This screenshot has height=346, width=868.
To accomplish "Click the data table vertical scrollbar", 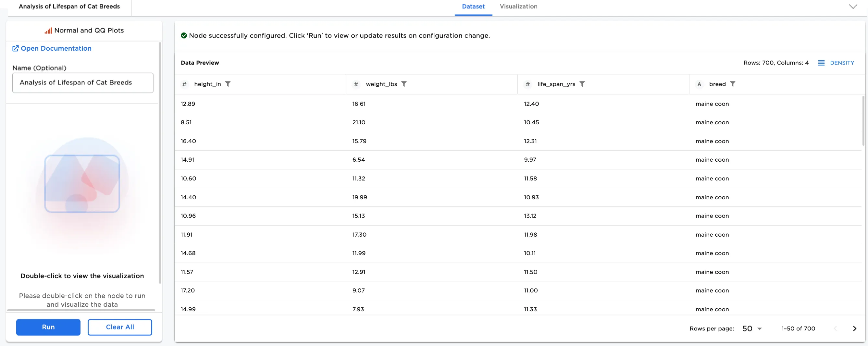I will click(863, 121).
